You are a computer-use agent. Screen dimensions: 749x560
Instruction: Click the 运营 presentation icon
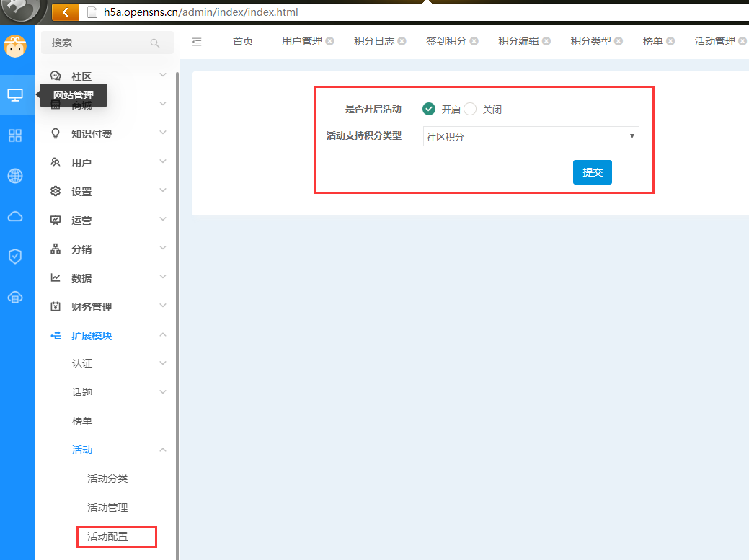click(56, 220)
